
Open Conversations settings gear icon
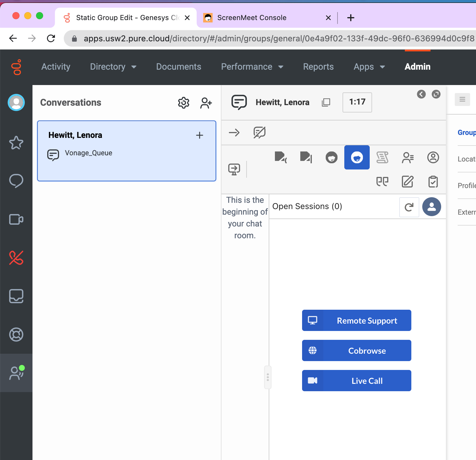pos(184,103)
